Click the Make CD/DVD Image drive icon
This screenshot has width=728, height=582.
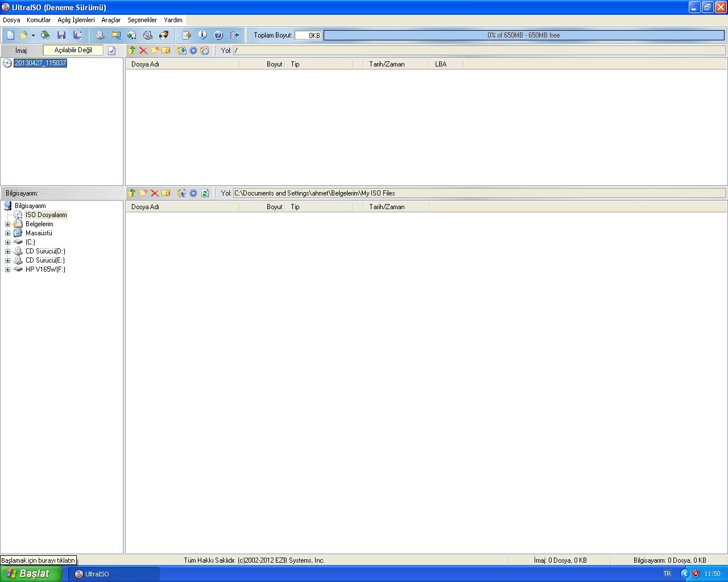100,35
